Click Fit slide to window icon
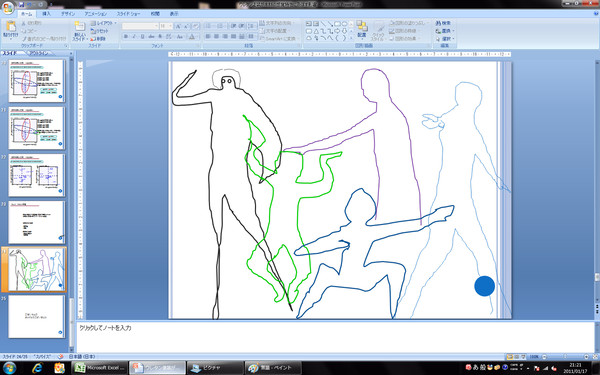This screenshot has width=600, height=375. [x=595, y=357]
